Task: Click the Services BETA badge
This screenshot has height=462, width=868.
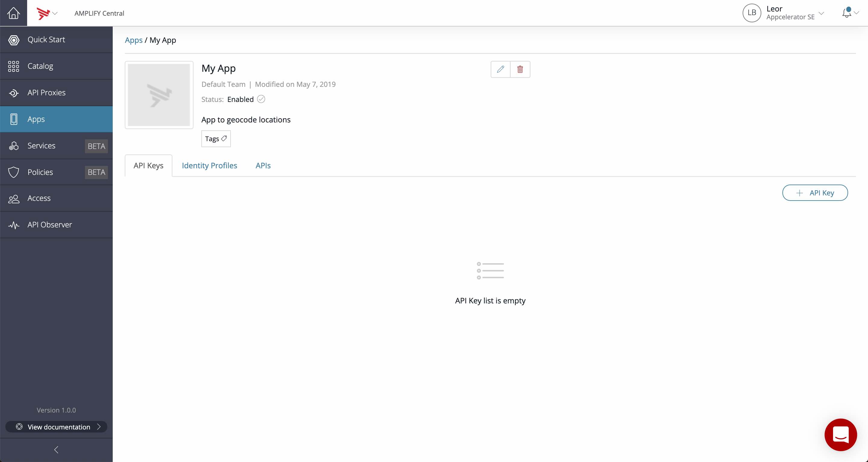Action: tap(96, 146)
